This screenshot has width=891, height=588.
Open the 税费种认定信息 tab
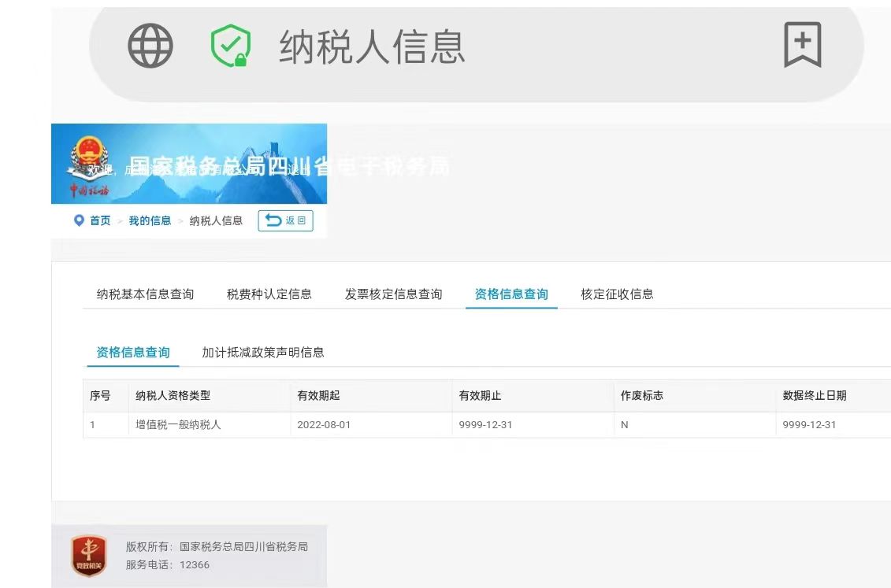point(269,294)
